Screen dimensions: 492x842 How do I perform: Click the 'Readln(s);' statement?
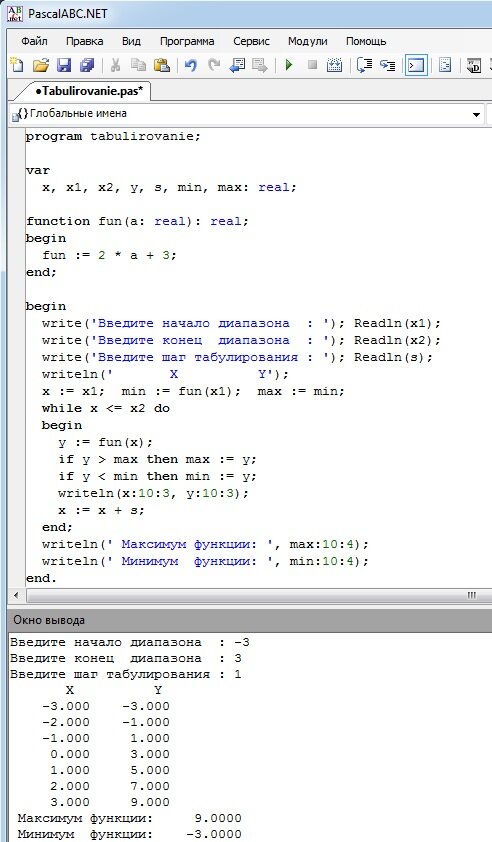point(393,358)
